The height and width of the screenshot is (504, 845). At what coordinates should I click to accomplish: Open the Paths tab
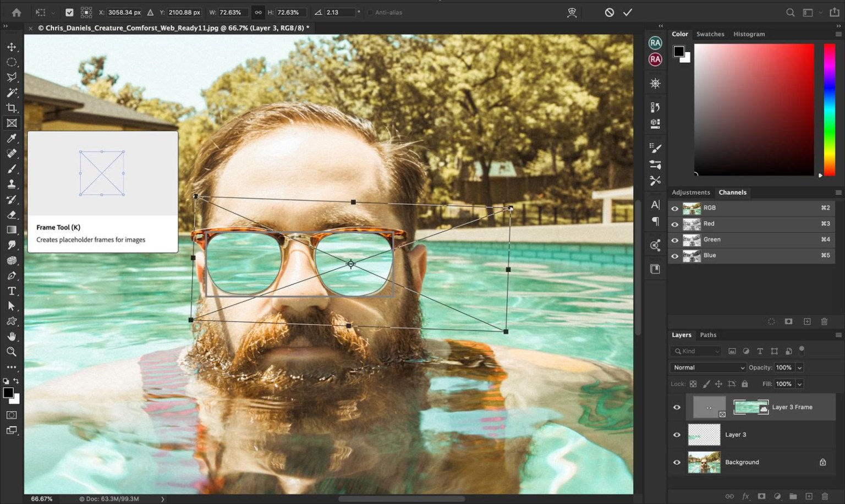[x=708, y=335]
